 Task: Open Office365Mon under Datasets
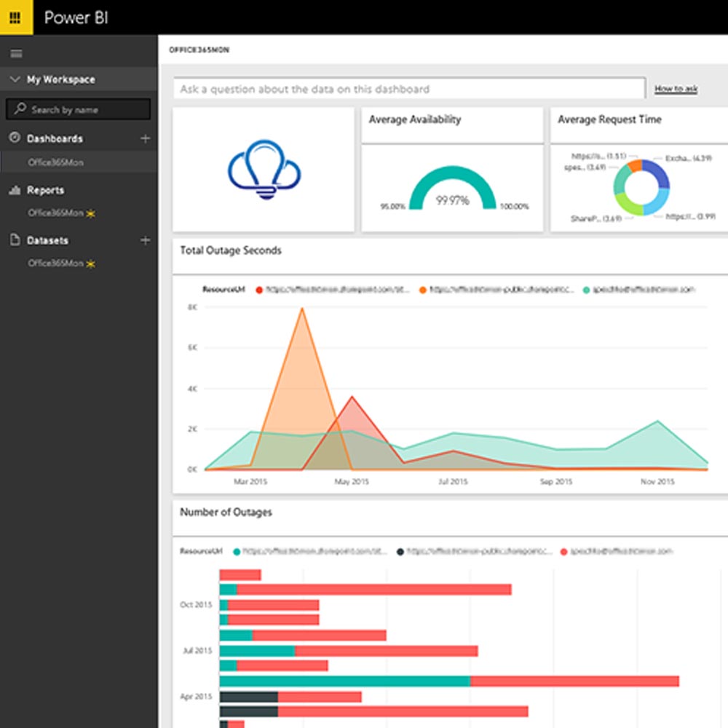(x=56, y=264)
